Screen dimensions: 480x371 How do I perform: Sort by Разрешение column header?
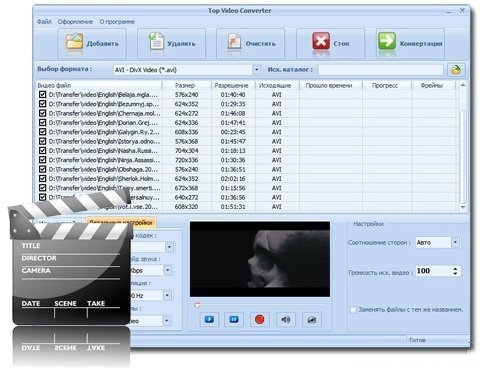tap(233, 85)
